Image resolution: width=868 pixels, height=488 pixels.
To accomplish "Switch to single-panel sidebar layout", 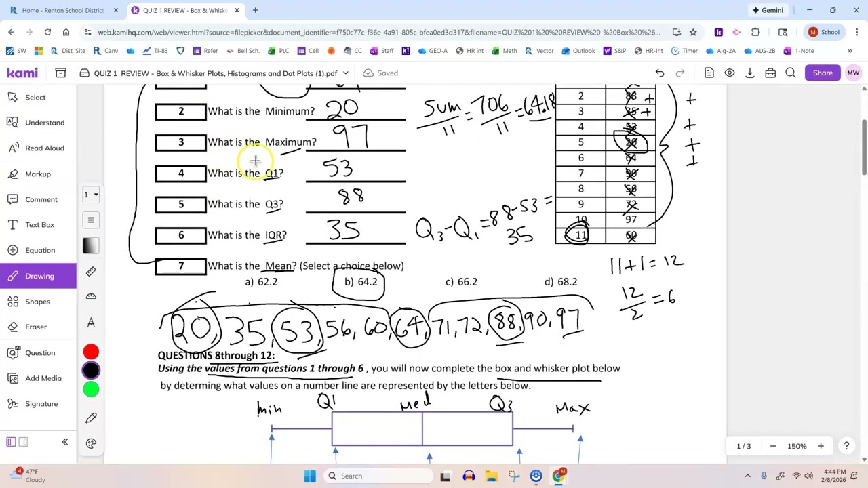I will pos(11,442).
